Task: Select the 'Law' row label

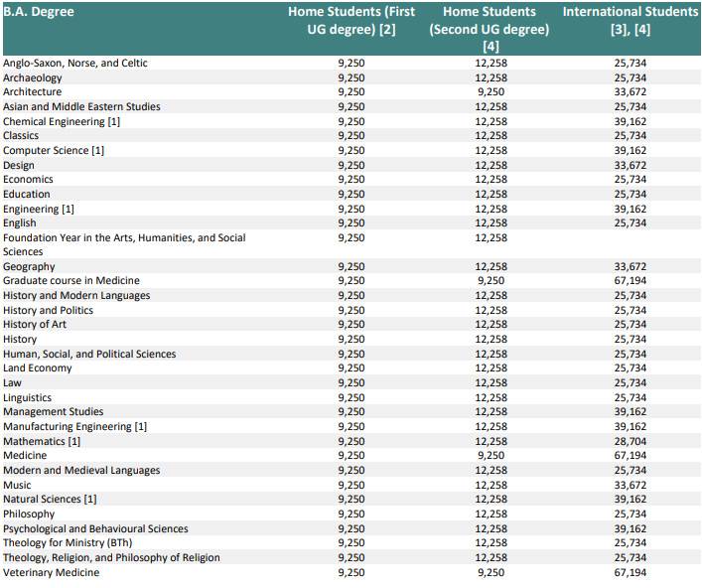Action: (x=12, y=383)
